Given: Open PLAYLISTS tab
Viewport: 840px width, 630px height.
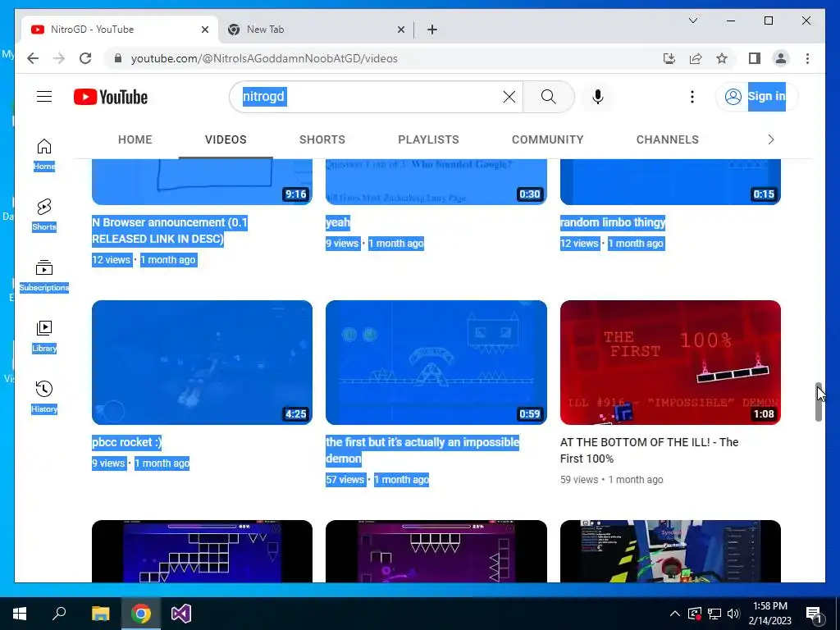Looking at the screenshot, I should (x=428, y=139).
